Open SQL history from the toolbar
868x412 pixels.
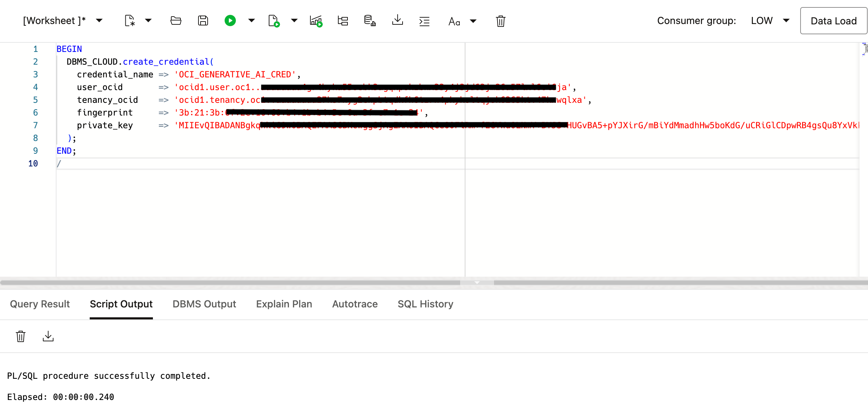[369, 20]
